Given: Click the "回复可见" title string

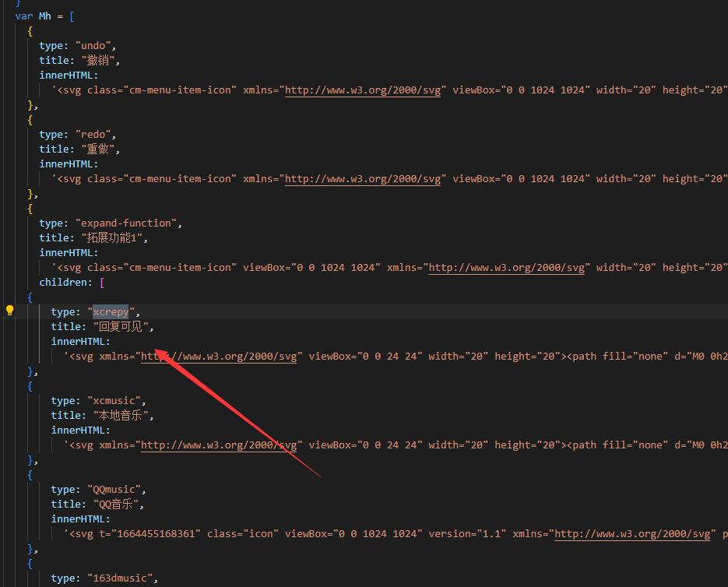Looking at the screenshot, I should pyautogui.click(x=123, y=327).
